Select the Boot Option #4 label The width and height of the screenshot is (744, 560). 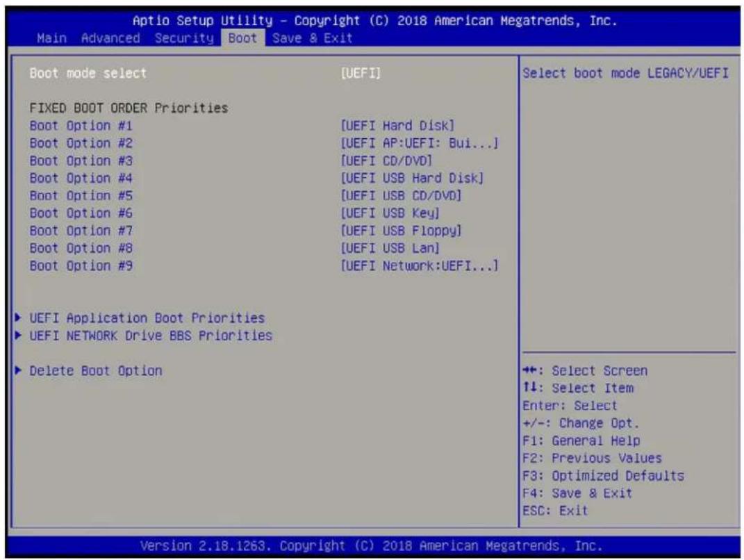click(x=81, y=179)
